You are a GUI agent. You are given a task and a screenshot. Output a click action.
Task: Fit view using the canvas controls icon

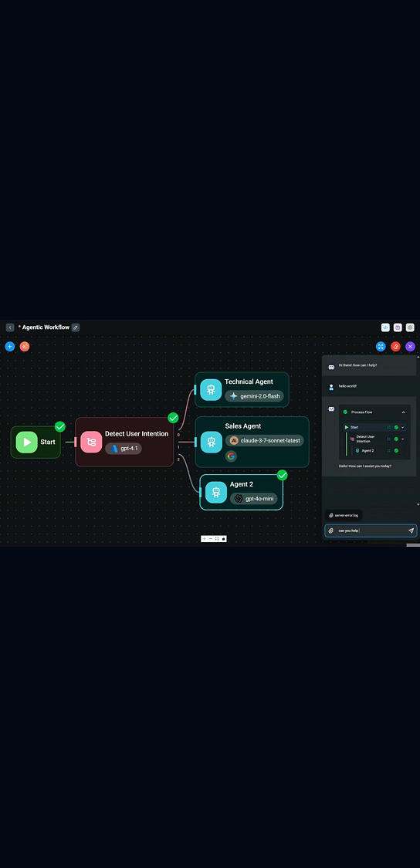click(x=217, y=538)
